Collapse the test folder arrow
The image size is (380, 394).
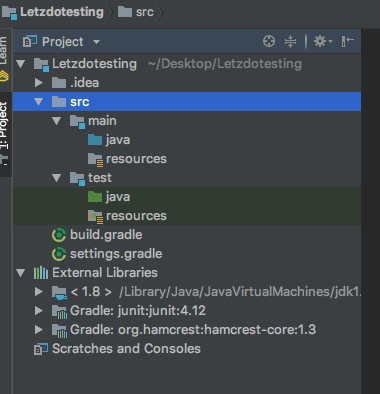pos(57,178)
